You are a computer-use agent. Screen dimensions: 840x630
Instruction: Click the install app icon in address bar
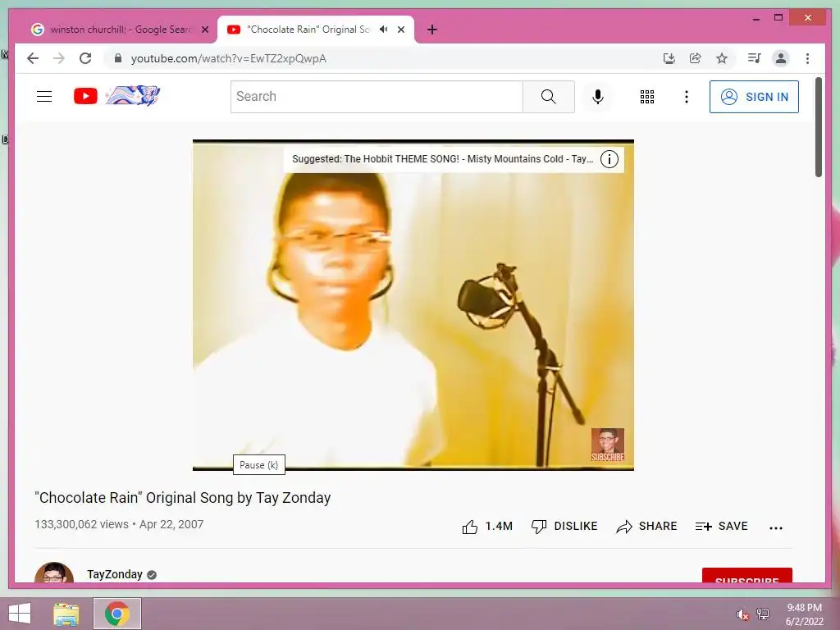pyautogui.click(x=669, y=58)
